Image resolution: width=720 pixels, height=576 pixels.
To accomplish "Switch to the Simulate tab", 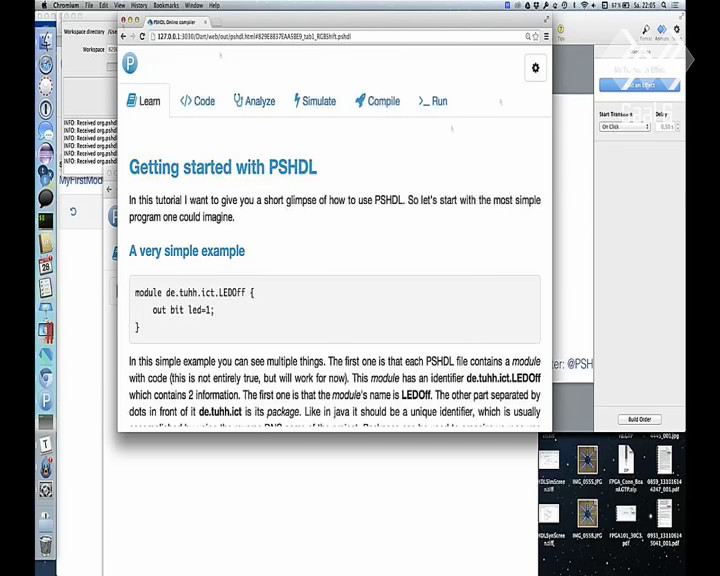I will 315,101.
